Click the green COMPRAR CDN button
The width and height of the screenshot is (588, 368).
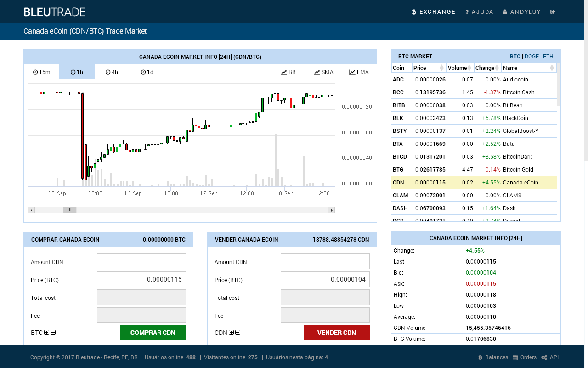(x=153, y=333)
